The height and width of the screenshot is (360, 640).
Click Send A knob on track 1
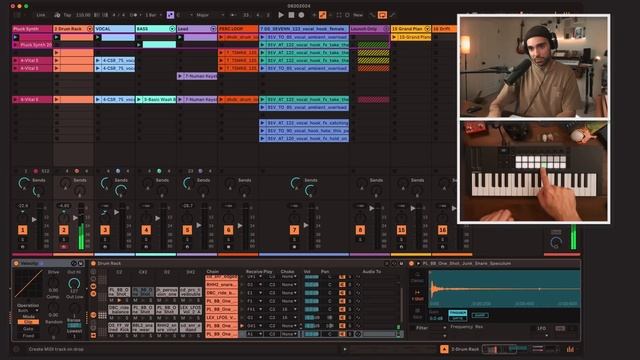pos(24,183)
